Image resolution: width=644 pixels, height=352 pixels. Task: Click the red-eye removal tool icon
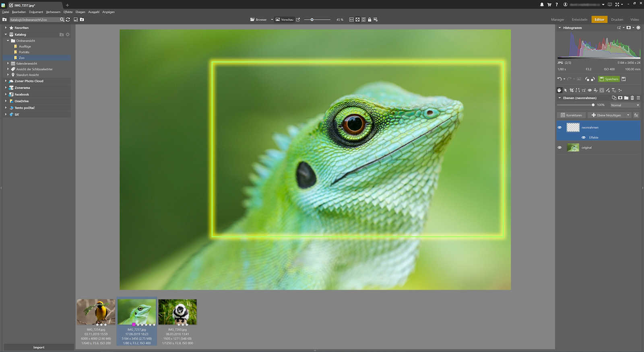tap(590, 91)
